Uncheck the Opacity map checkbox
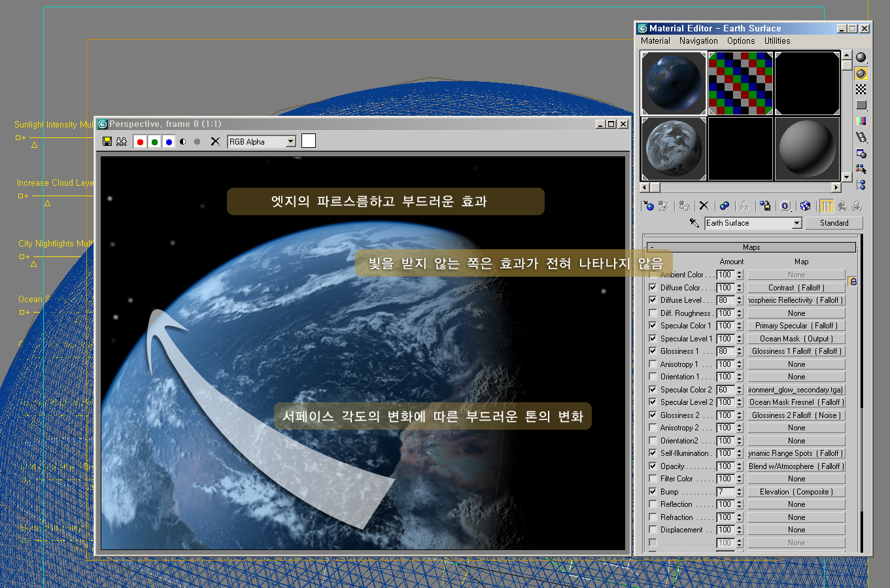This screenshot has width=890, height=588. click(x=653, y=466)
